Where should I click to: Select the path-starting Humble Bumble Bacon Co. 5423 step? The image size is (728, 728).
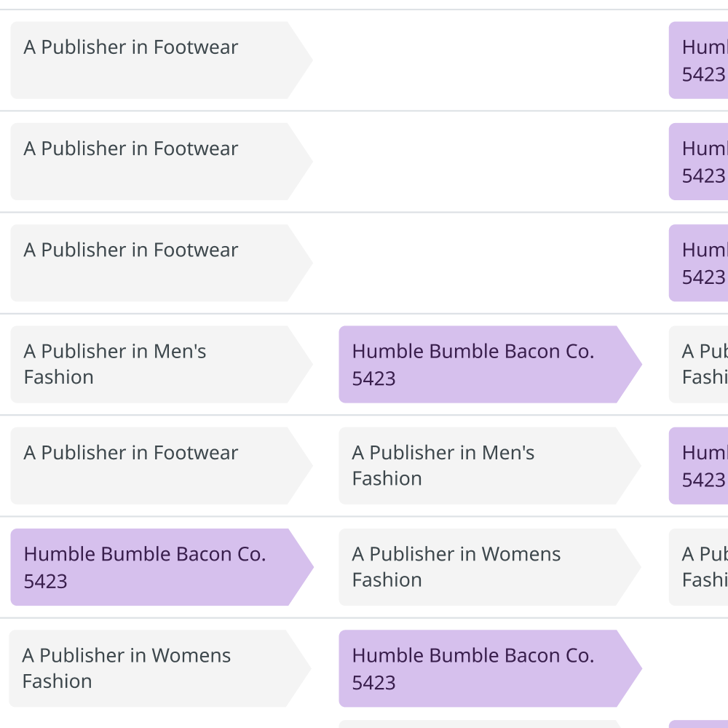coord(153,567)
